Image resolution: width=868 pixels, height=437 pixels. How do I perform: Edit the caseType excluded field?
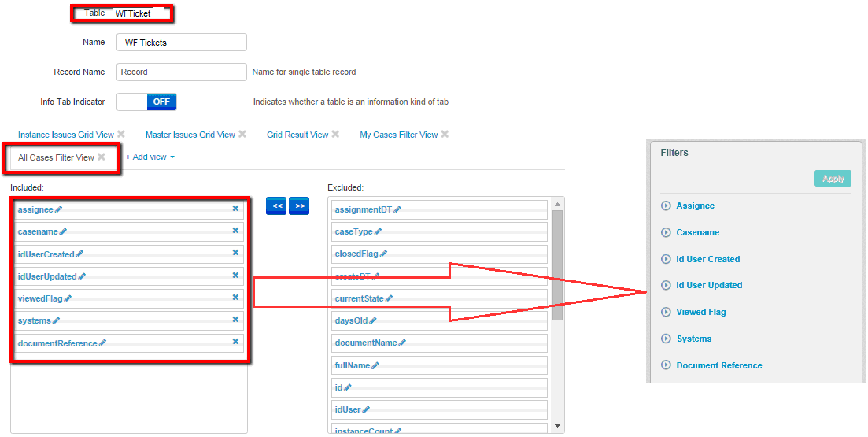(x=379, y=232)
